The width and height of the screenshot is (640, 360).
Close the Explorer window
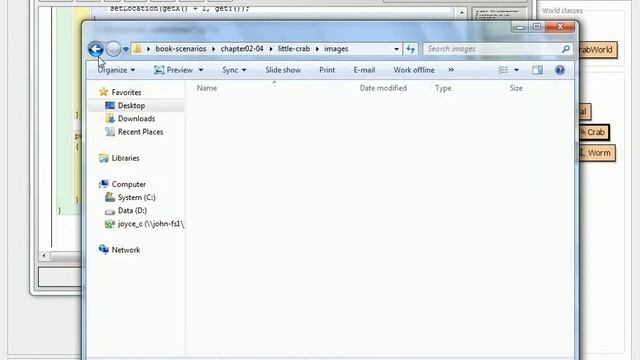tap(560, 27)
